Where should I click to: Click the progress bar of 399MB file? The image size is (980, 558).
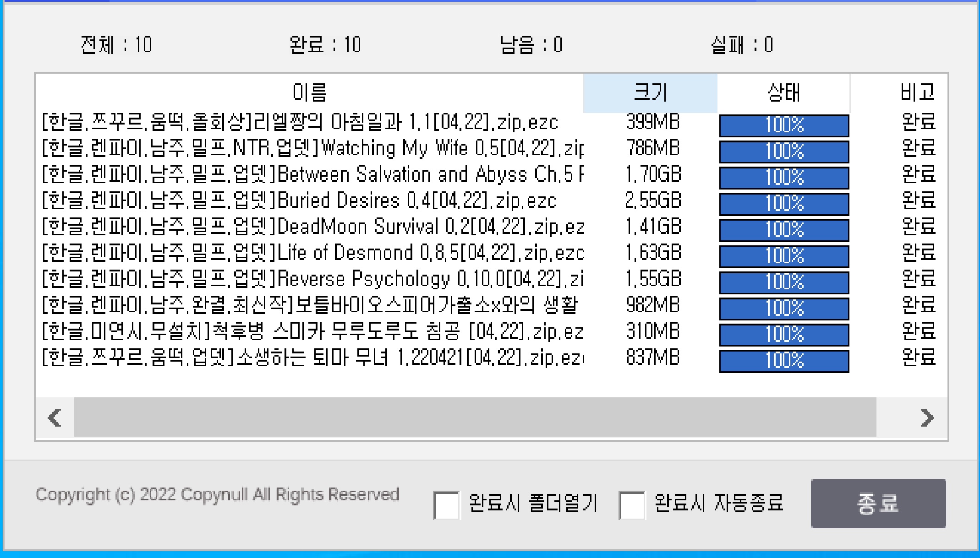pyautogui.click(x=784, y=125)
